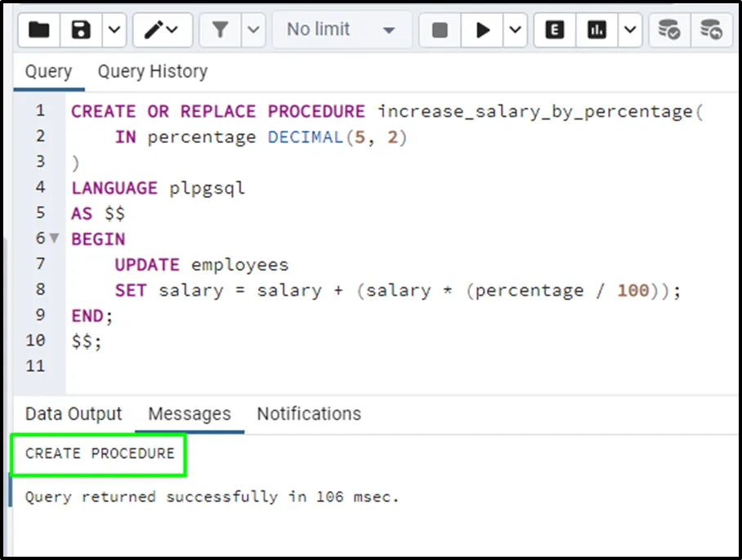Expand the Execute options dropdown arrow
The height and width of the screenshot is (560, 742).
pyautogui.click(x=515, y=30)
